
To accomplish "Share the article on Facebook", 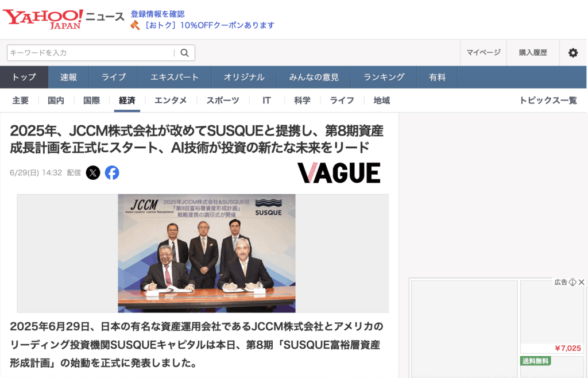I will (x=113, y=172).
